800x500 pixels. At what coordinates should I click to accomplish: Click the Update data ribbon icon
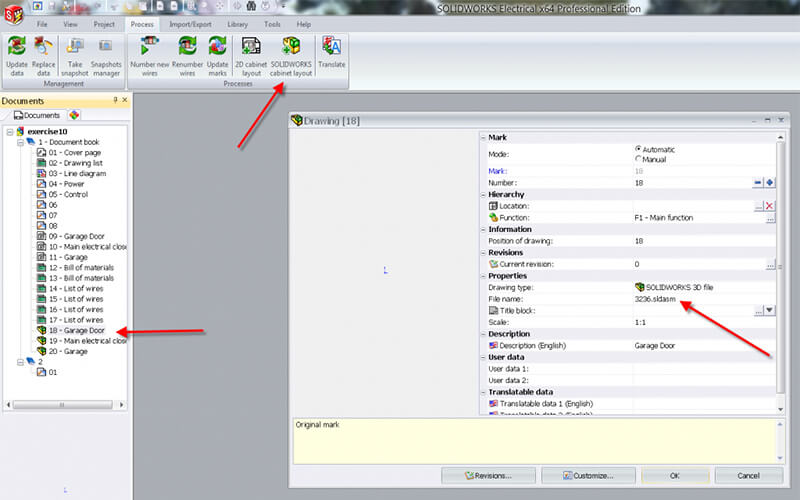pos(16,56)
